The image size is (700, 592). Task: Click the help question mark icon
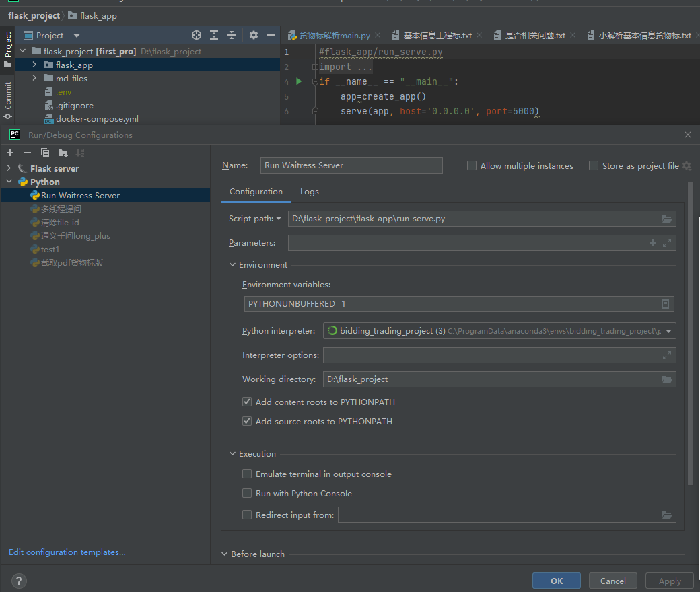click(19, 581)
